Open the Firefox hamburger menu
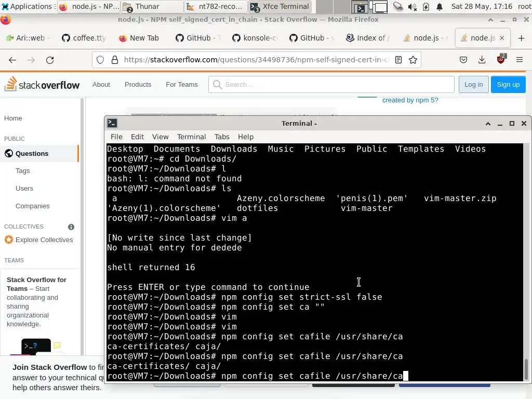This screenshot has width=532, height=399. tap(520, 60)
